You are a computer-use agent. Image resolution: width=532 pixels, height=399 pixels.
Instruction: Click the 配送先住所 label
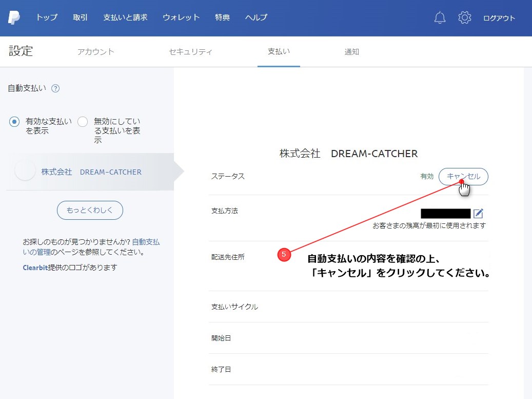click(x=228, y=257)
